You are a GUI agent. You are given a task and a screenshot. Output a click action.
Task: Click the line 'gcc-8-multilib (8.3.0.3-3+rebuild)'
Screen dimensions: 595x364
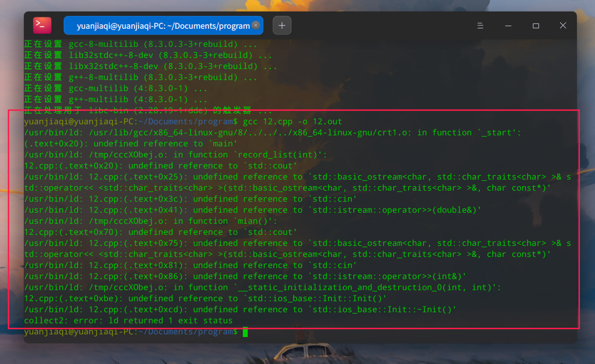coord(140,44)
